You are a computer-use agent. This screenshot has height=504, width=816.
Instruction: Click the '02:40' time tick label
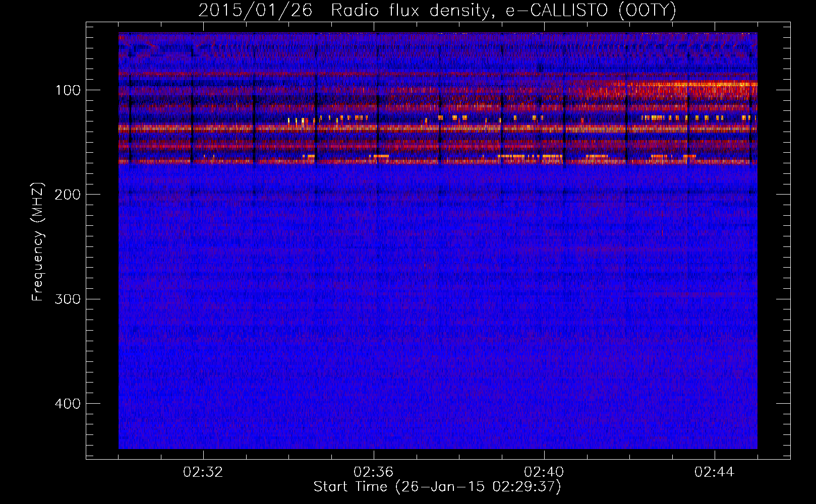[x=544, y=472]
